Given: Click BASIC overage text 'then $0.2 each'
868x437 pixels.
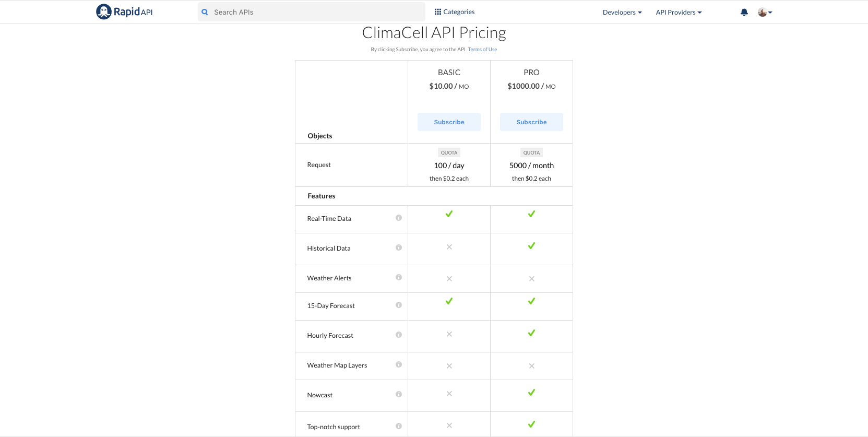Looking at the screenshot, I should 449,179.
